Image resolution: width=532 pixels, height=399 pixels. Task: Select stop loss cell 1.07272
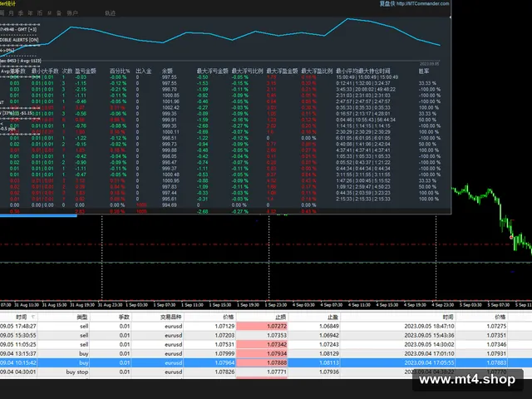pyautogui.click(x=262, y=327)
